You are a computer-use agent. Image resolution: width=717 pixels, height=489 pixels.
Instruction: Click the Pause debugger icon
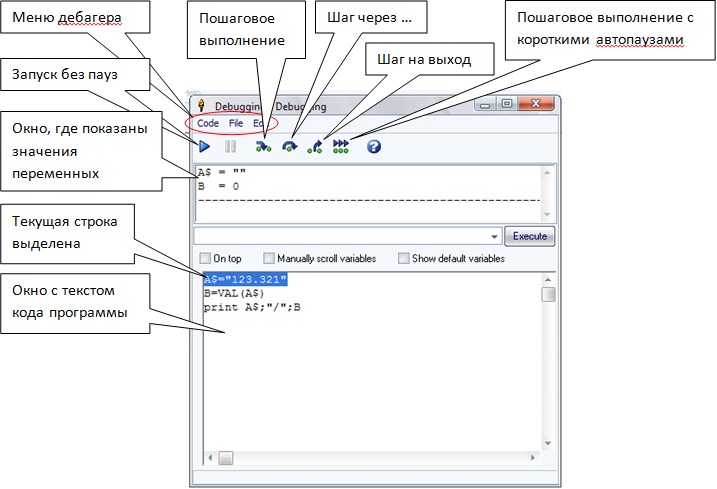230,147
